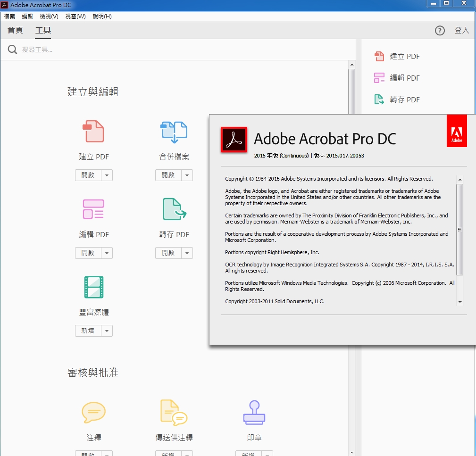Switch to the 工具 tab

43,30
